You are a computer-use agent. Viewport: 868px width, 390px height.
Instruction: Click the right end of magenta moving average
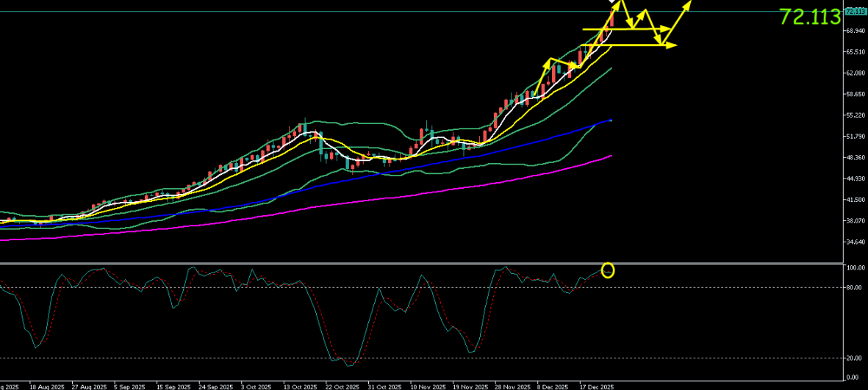611,156
